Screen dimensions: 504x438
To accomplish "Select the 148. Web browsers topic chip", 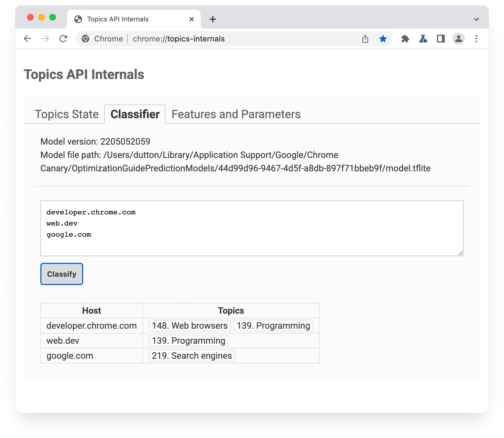I will (x=189, y=326).
